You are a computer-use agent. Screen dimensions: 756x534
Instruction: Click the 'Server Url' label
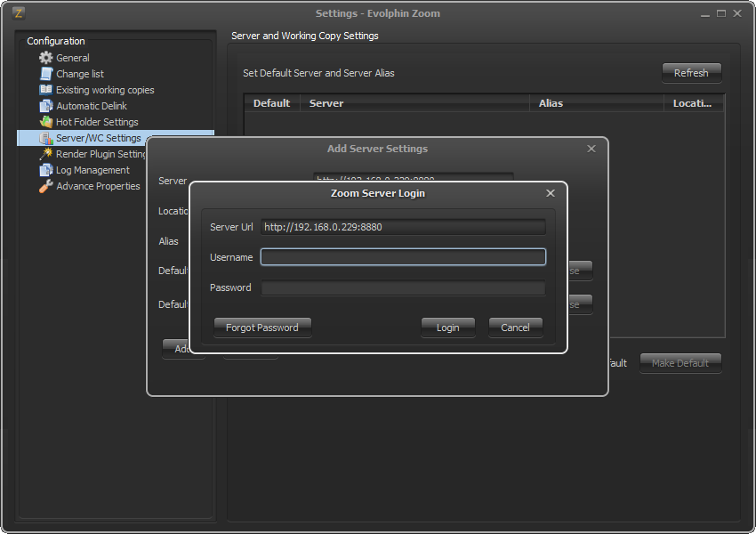click(x=231, y=227)
